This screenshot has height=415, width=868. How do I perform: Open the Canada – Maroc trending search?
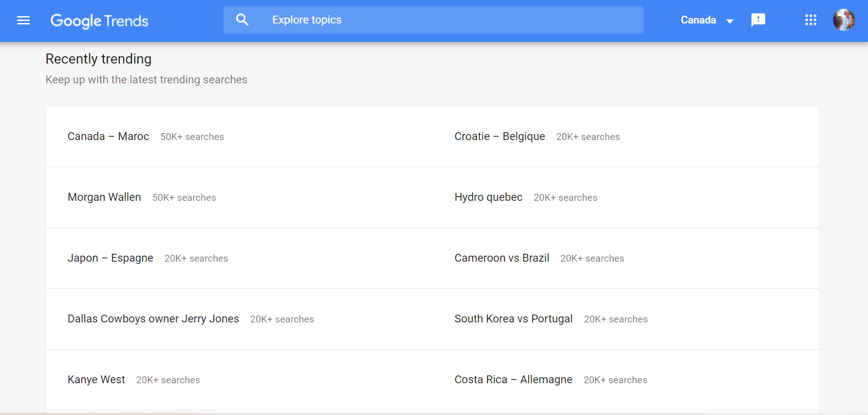click(x=108, y=136)
